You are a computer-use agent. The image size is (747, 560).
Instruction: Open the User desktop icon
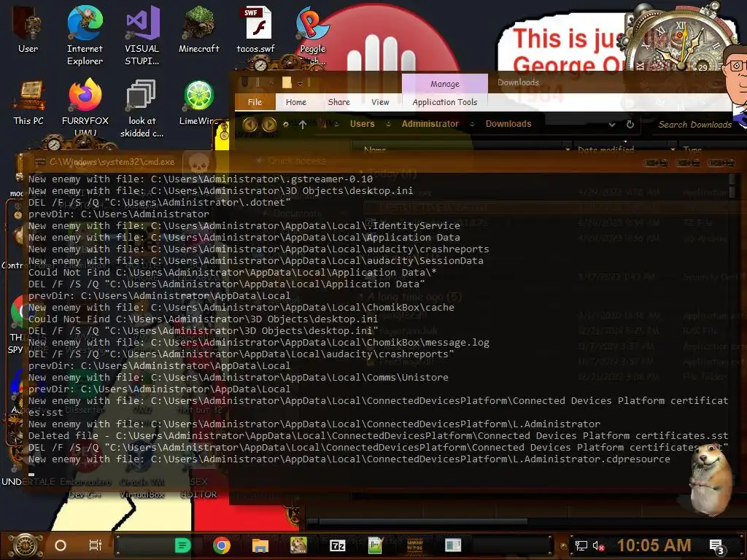click(28, 29)
